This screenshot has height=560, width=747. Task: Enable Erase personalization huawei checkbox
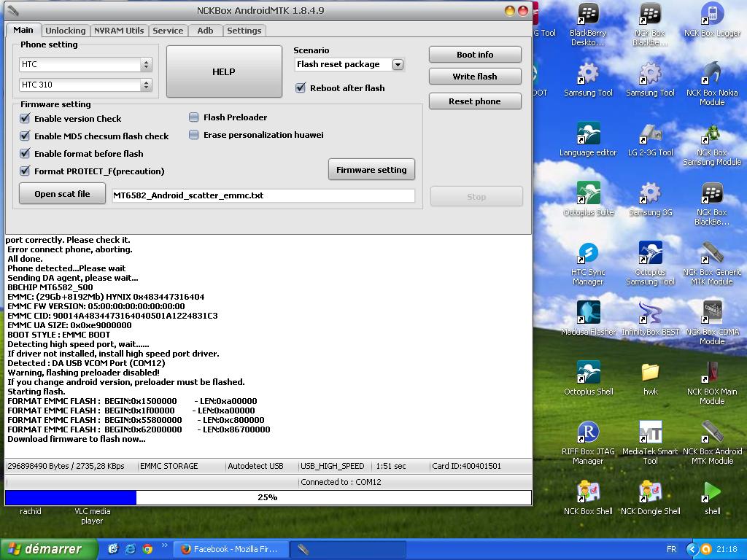[194, 135]
